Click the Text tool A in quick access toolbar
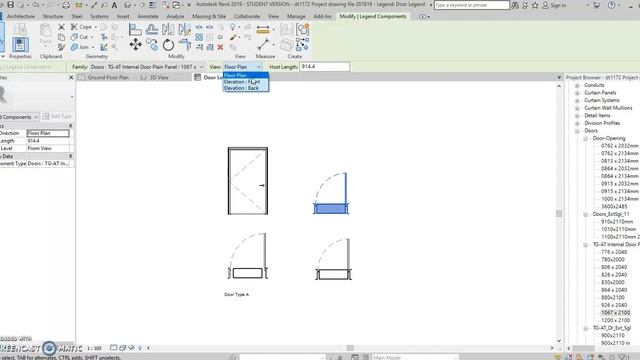 pos(114,5)
